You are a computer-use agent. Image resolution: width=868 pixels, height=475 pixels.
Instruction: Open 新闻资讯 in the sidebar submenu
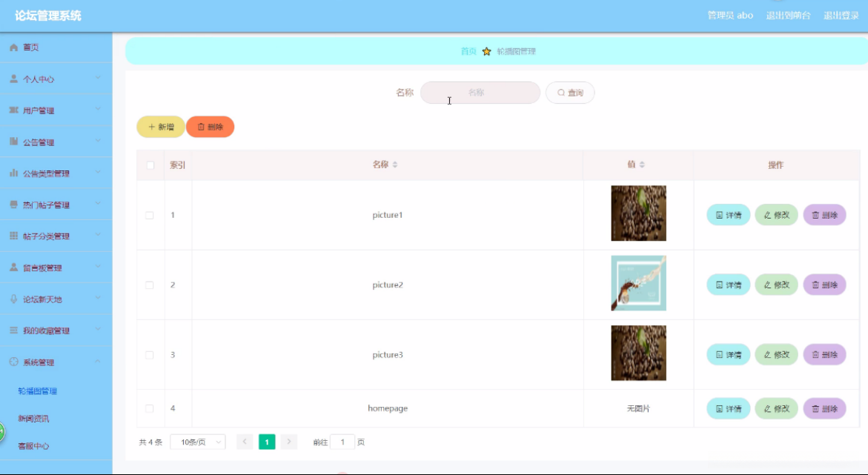[x=34, y=419]
